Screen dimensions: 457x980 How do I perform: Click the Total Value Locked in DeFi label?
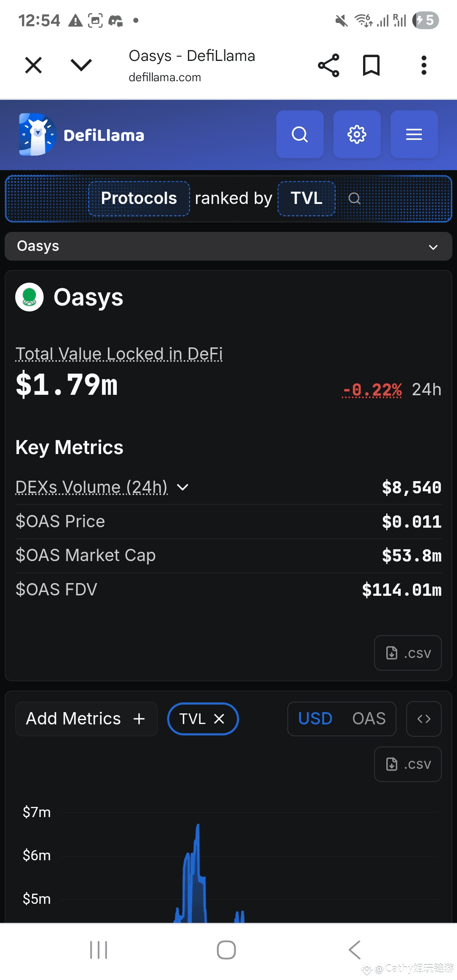pos(119,354)
